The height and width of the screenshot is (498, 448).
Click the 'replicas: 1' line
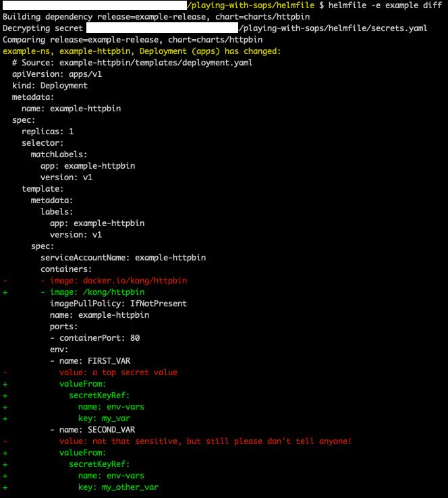[47, 131]
